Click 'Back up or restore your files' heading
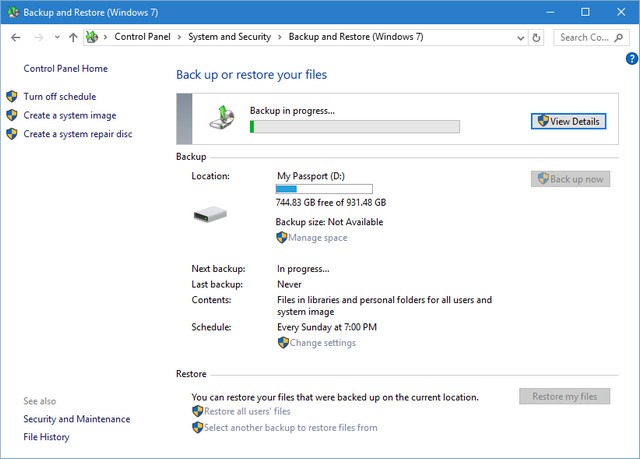640x459 pixels. (x=251, y=75)
